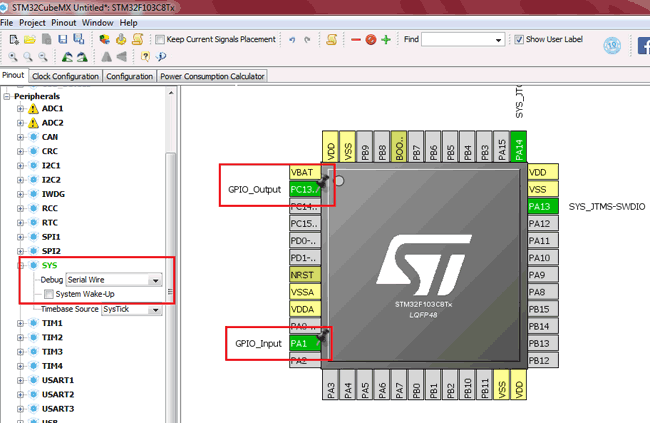Open the Debug Serial Wire dropdown
650x423 pixels.
tap(156, 280)
